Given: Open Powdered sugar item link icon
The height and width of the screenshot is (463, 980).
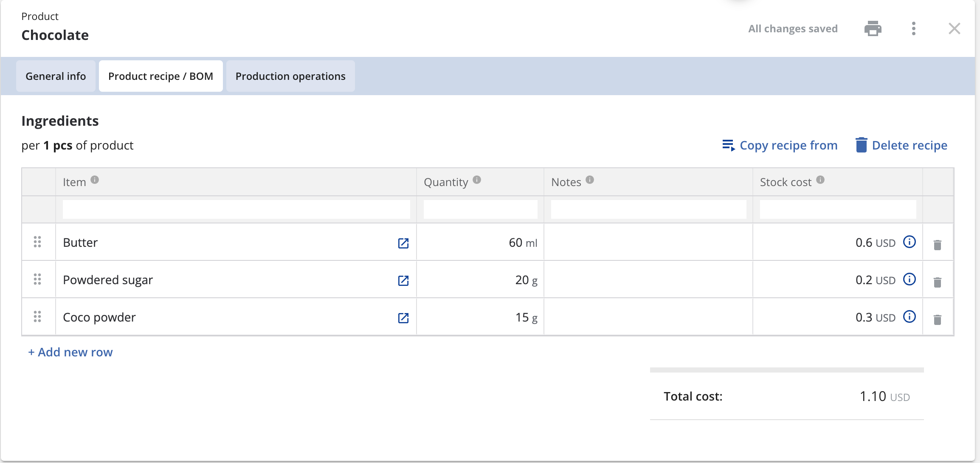Looking at the screenshot, I should pyautogui.click(x=403, y=280).
